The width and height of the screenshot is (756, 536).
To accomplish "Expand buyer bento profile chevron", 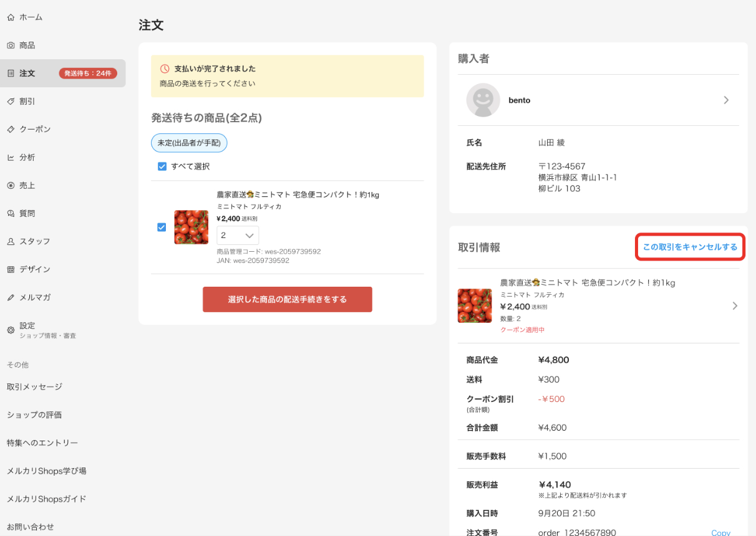I will (726, 100).
